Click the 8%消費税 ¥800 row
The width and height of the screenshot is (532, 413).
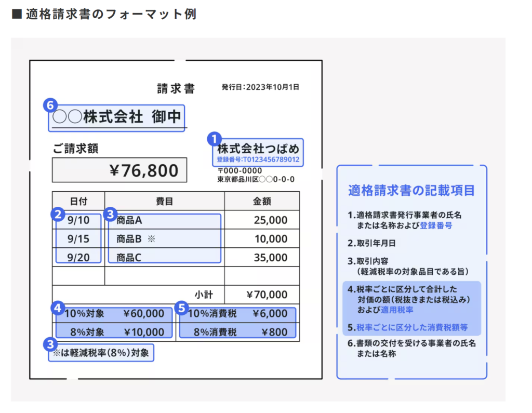[x=237, y=332]
